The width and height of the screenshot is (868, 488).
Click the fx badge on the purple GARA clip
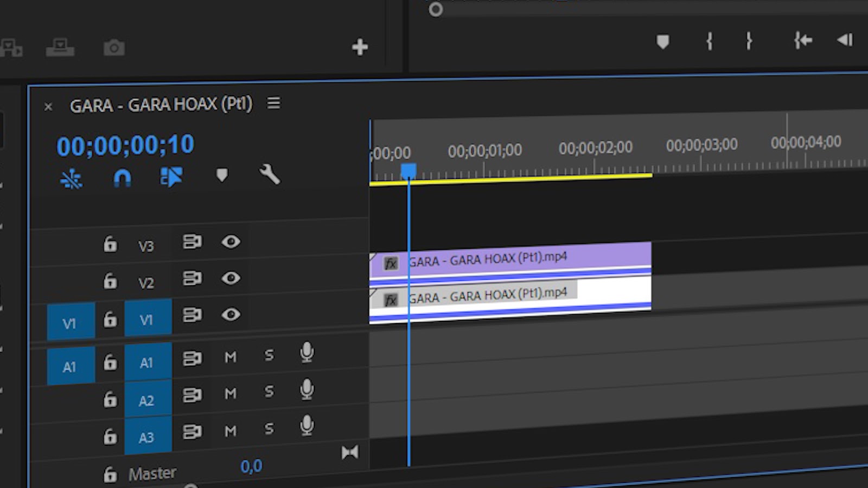[390, 264]
